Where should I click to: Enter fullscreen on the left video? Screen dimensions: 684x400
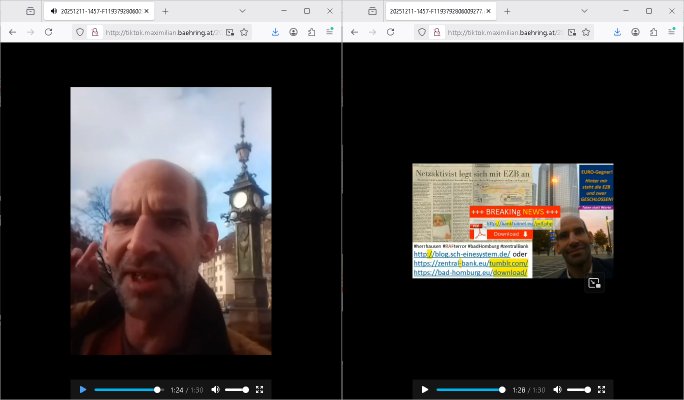260,389
